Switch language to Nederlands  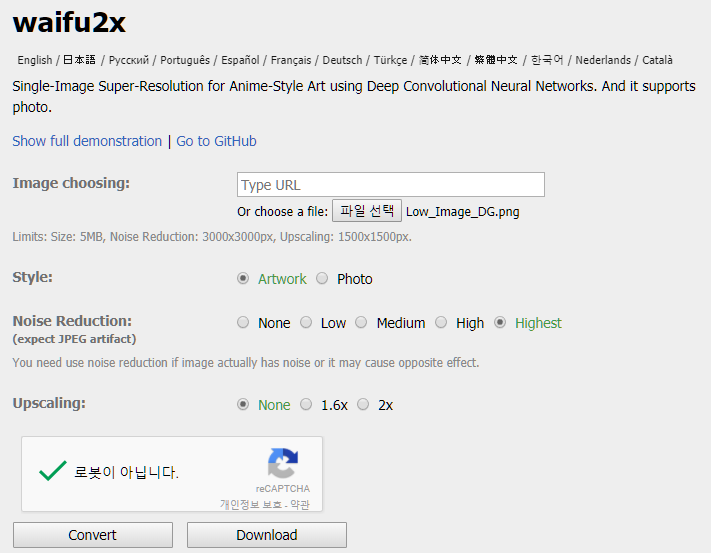(603, 60)
